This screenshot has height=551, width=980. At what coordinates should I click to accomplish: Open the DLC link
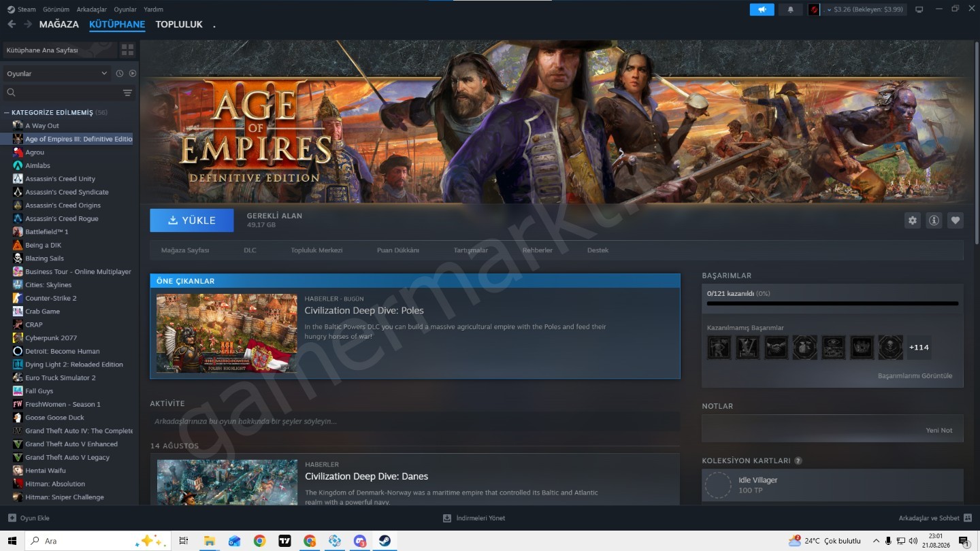tap(250, 250)
